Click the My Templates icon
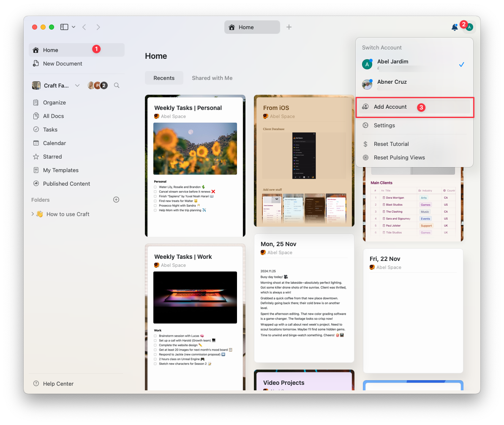 coord(36,170)
